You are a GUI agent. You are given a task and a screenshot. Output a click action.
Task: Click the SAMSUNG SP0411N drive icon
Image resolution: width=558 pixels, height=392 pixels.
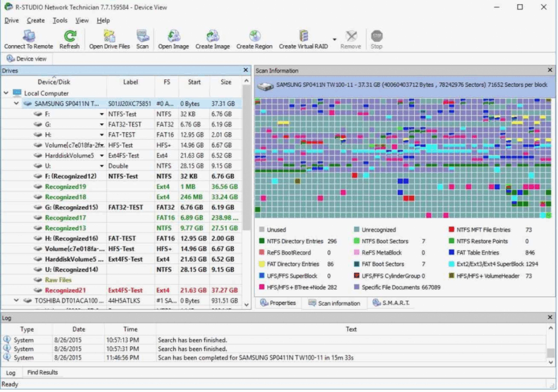pos(27,104)
